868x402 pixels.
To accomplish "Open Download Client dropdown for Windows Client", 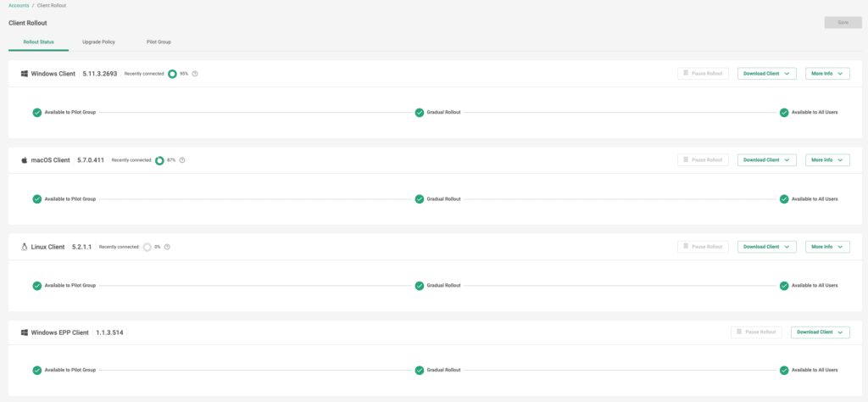I will click(x=766, y=74).
